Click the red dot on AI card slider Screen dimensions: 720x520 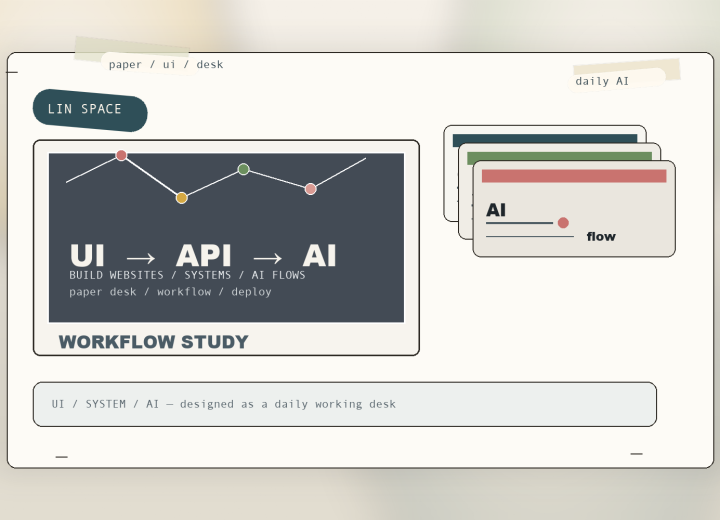(563, 223)
